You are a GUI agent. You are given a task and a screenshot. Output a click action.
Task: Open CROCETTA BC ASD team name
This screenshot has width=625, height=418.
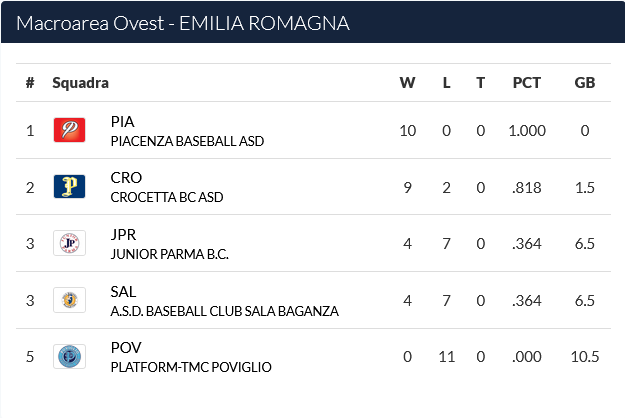[167, 197]
